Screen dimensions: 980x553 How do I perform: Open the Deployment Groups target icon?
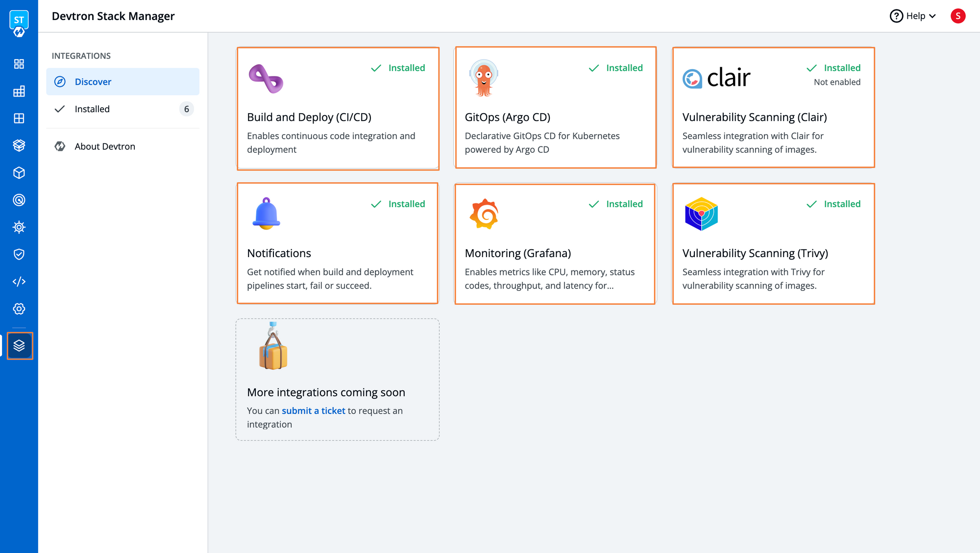[x=19, y=200]
